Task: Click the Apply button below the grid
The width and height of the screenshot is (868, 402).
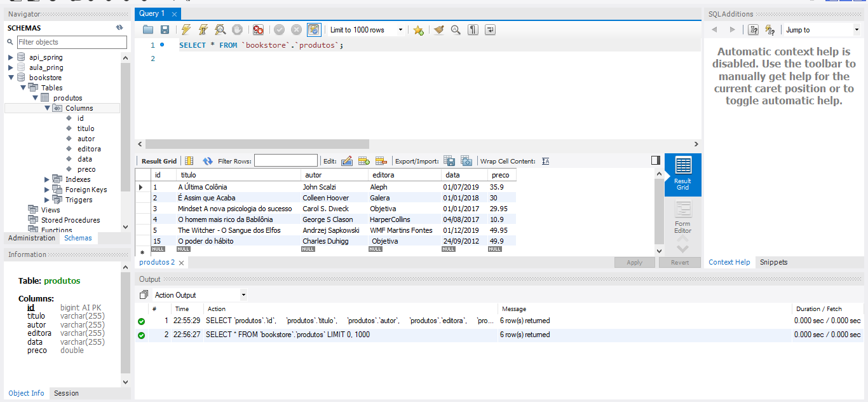Action: click(x=634, y=261)
